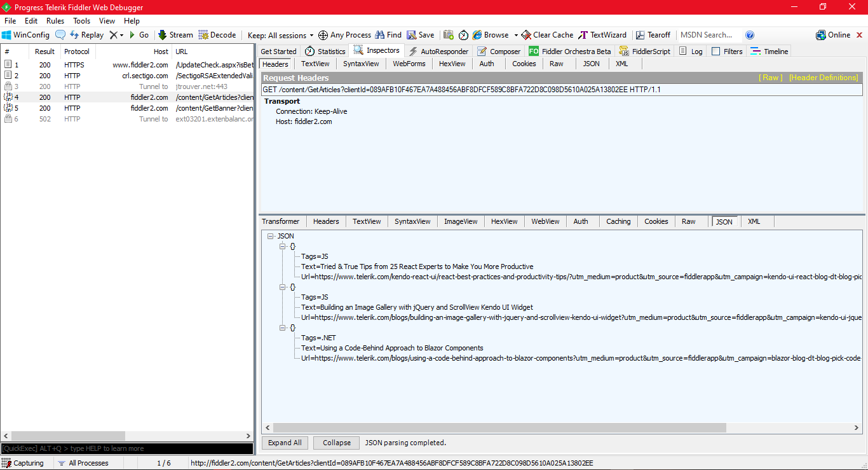Open the Find sessions tool
This screenshot has width=868, height=470.
[388, 35]
